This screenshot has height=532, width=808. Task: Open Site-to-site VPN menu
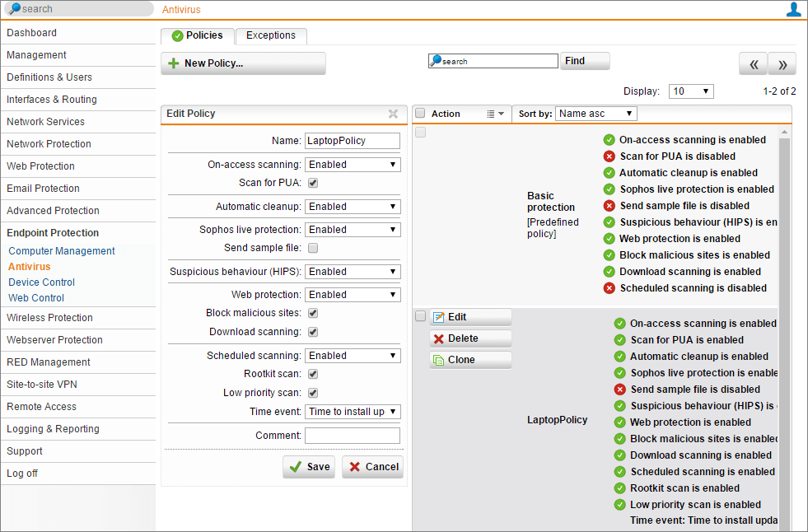click(x=78, y=385)
